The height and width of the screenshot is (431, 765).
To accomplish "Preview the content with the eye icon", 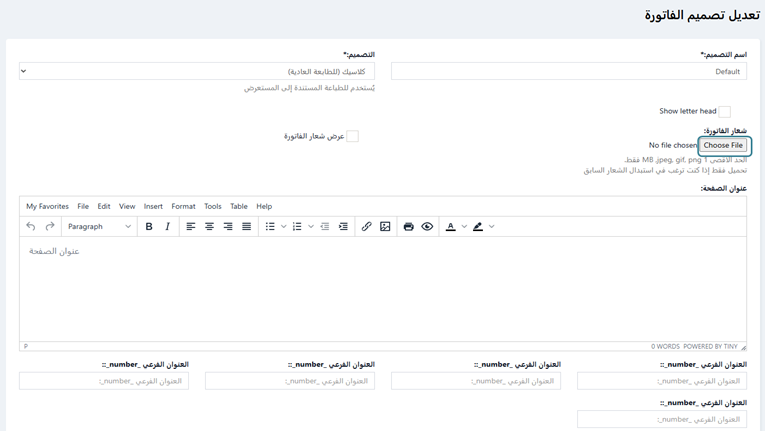I will pyautogui.click(x=427, y=227).
